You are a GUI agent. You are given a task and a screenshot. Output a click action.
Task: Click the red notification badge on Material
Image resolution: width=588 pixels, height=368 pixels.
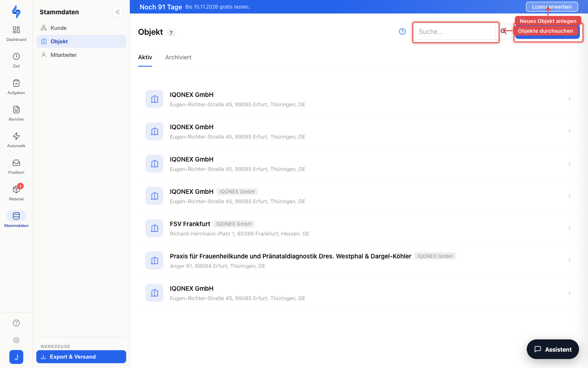[x=20, y=186]
